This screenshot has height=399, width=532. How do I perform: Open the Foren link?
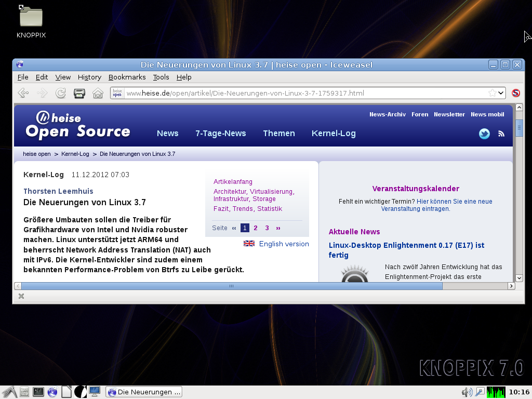coord(420,114)
